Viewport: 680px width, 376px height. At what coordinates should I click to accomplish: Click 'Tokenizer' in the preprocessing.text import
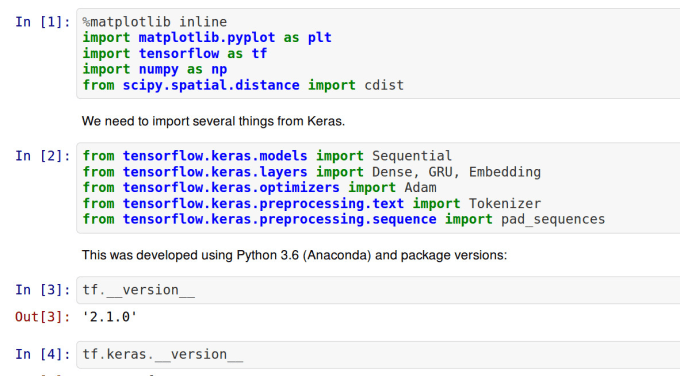[x=505, y=203]
